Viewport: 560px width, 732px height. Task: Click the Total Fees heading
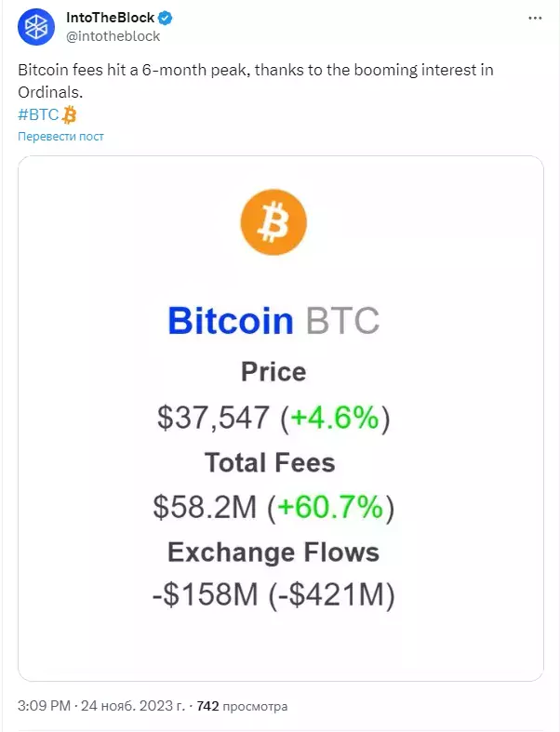pos(270,462)
